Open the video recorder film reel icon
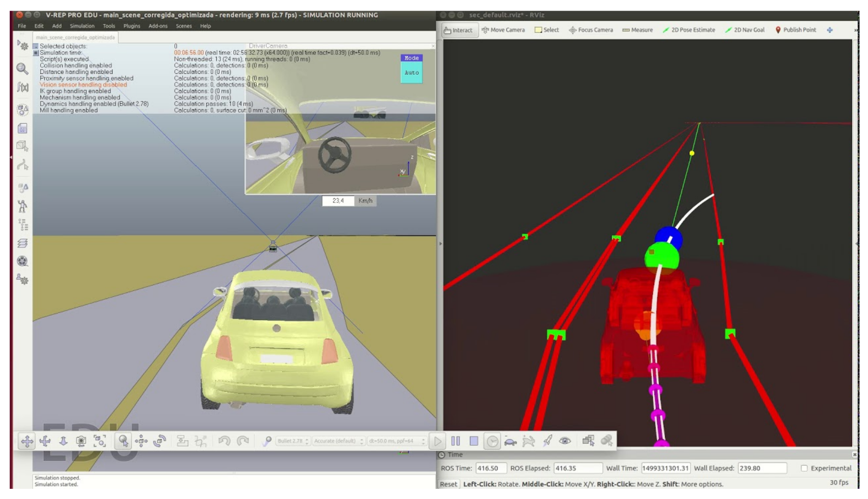 coord(22,261)
